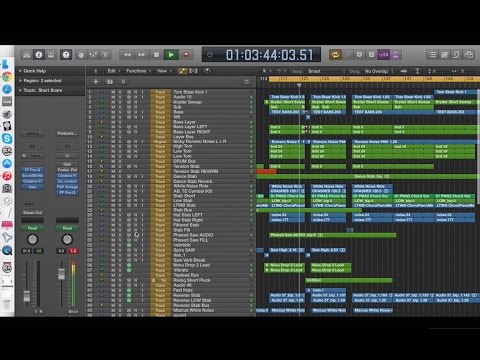Select the Nicky Romero Noise L + R track
480x360 pixels.
[x=199, y=141]
